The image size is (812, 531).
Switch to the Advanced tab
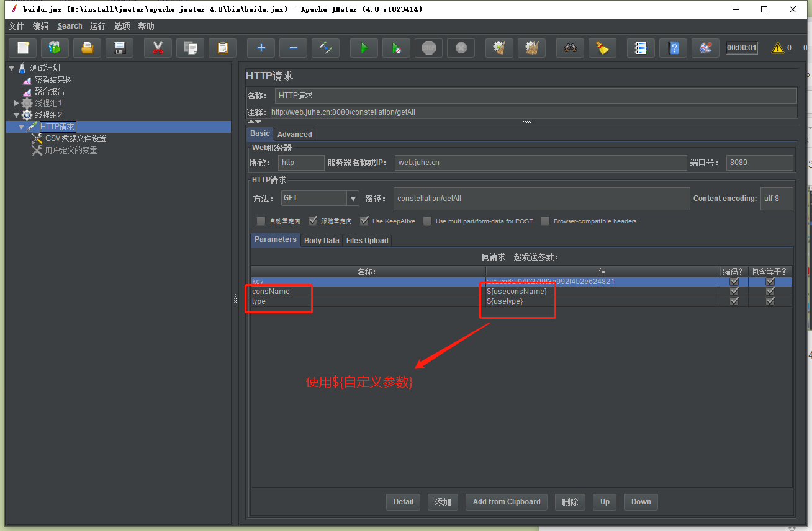294,134
